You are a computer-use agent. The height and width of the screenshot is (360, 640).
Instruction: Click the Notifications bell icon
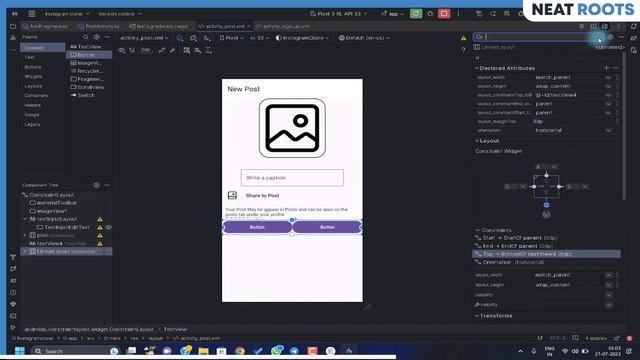click(633, 27)
